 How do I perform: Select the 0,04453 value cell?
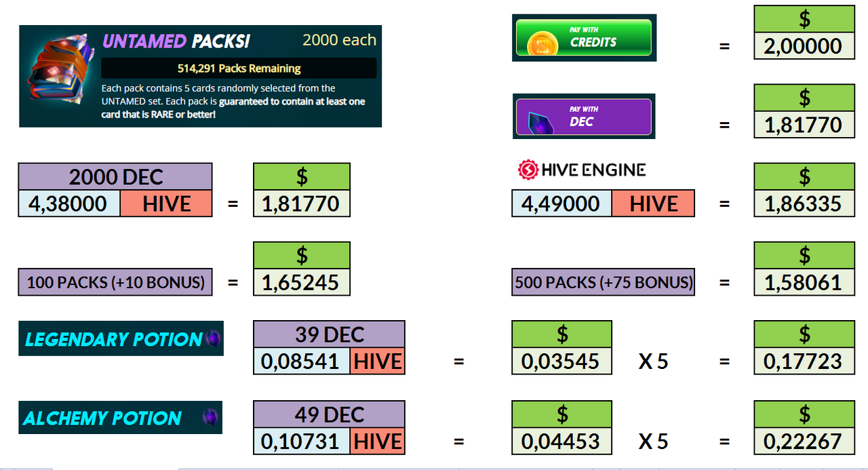point(561,441)
